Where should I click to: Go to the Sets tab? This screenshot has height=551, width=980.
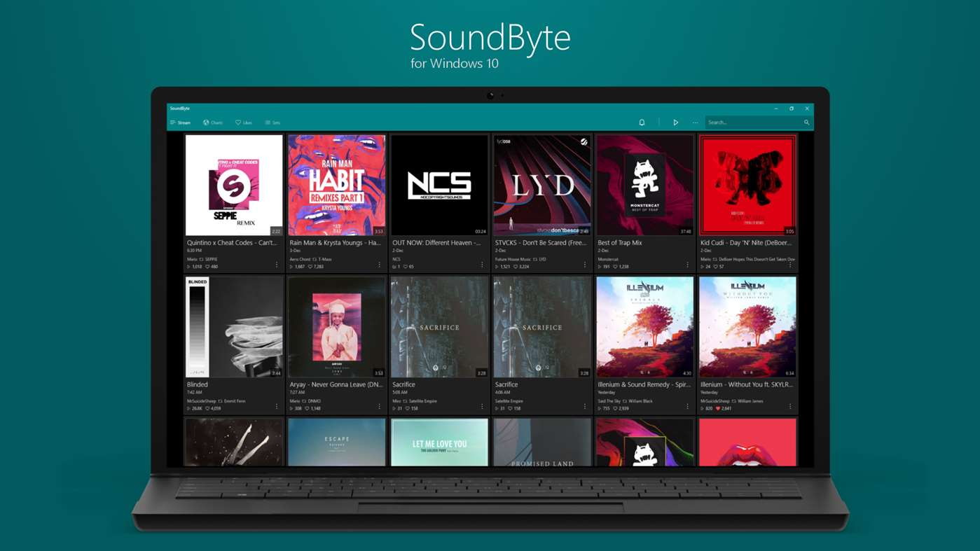coord(272,123)
